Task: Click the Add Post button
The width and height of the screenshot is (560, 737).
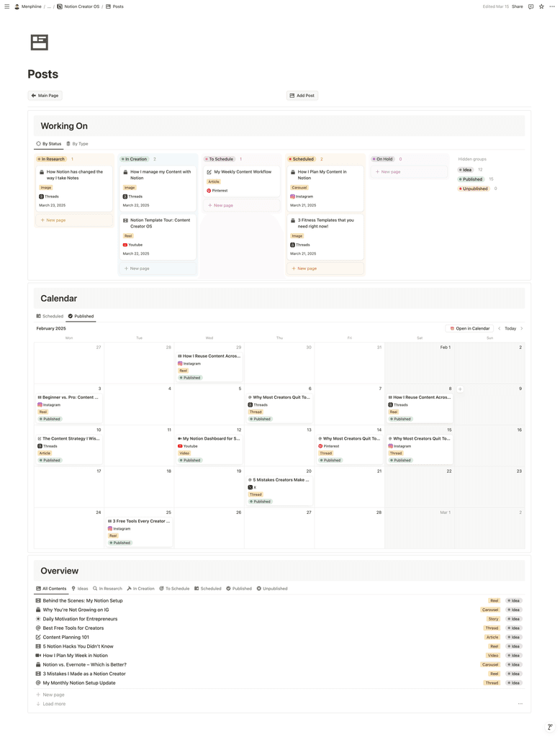Action: pos(302,96)
